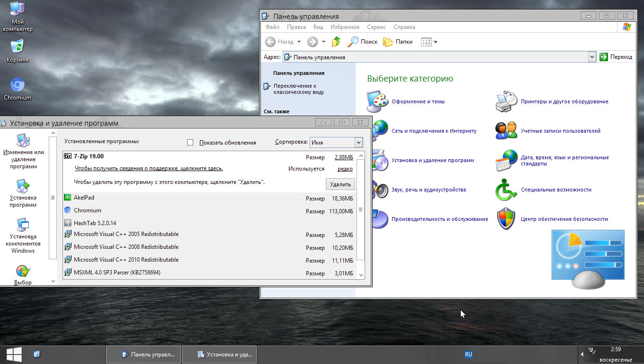Click the Windows Start button on taskbar
Screen dimensions: 644x364
(13, 354)
